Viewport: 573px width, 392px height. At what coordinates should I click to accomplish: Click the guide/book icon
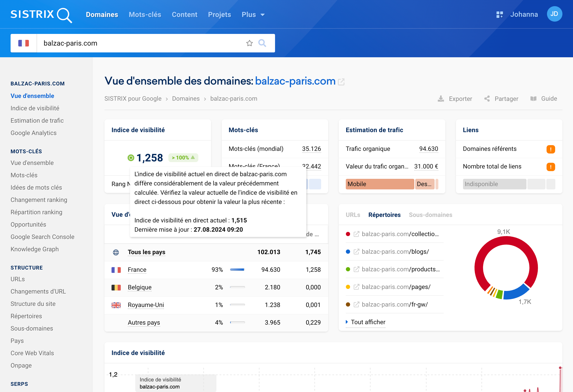tap(533, 99)
